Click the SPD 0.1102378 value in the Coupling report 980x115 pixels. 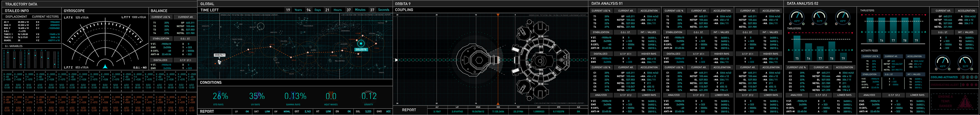pyautogui.click(x=558, y=112)
